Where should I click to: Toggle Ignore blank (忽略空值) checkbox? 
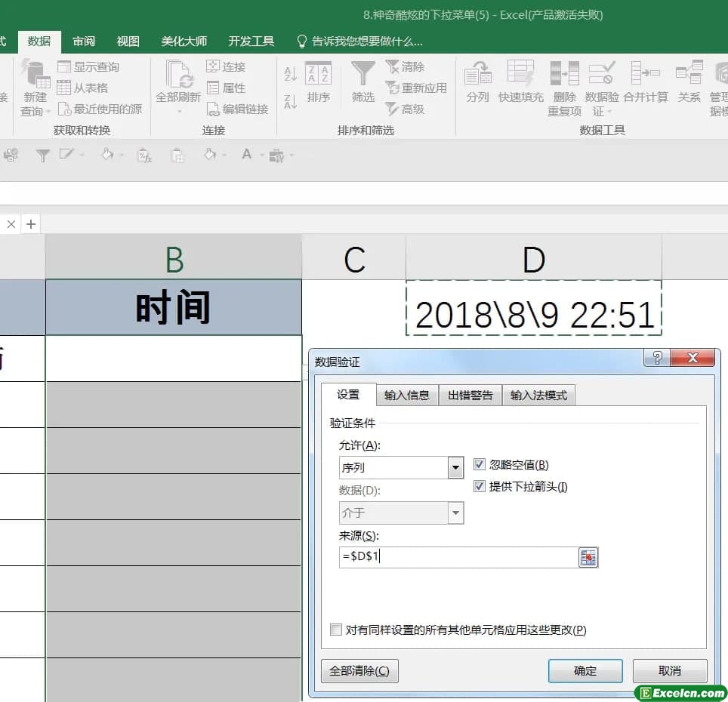tap(479, 464)
